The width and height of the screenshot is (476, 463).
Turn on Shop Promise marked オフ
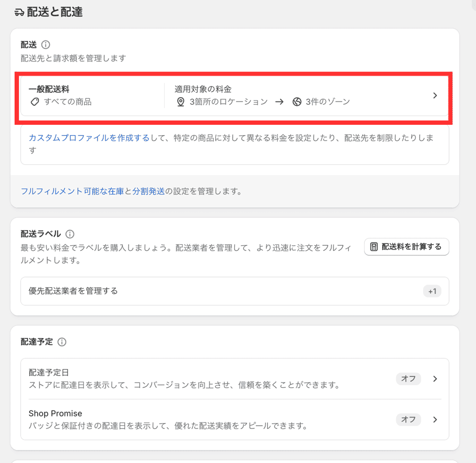pos(409,419)
